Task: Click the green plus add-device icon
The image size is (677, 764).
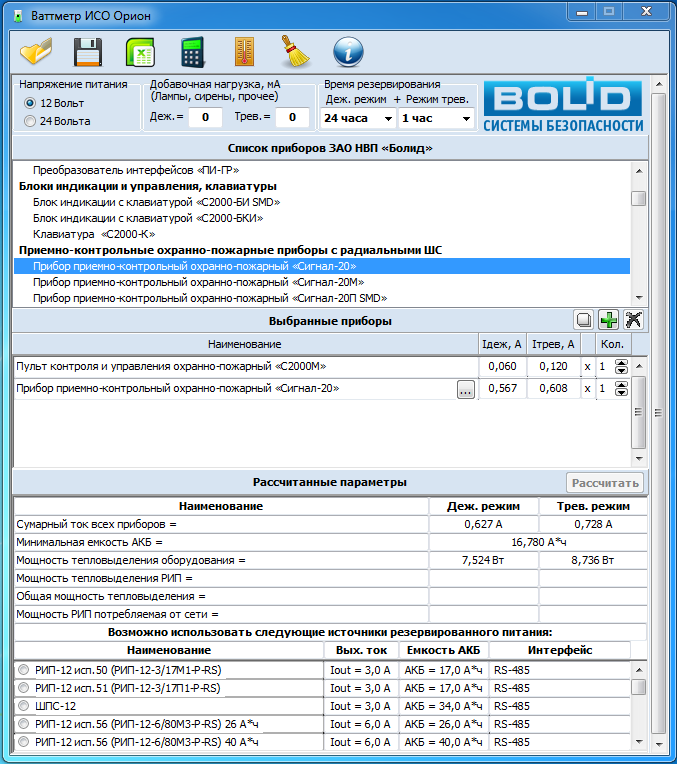Action: click(x=608, y=320)
